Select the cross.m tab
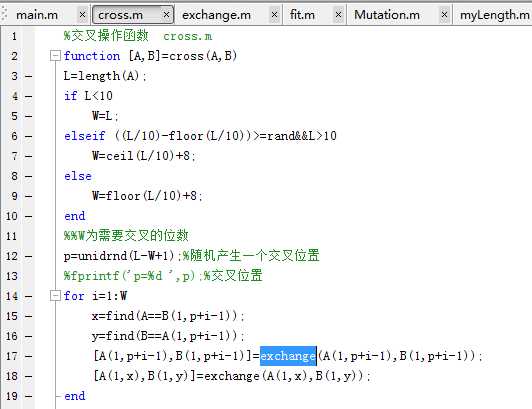 tap(120, 15)
